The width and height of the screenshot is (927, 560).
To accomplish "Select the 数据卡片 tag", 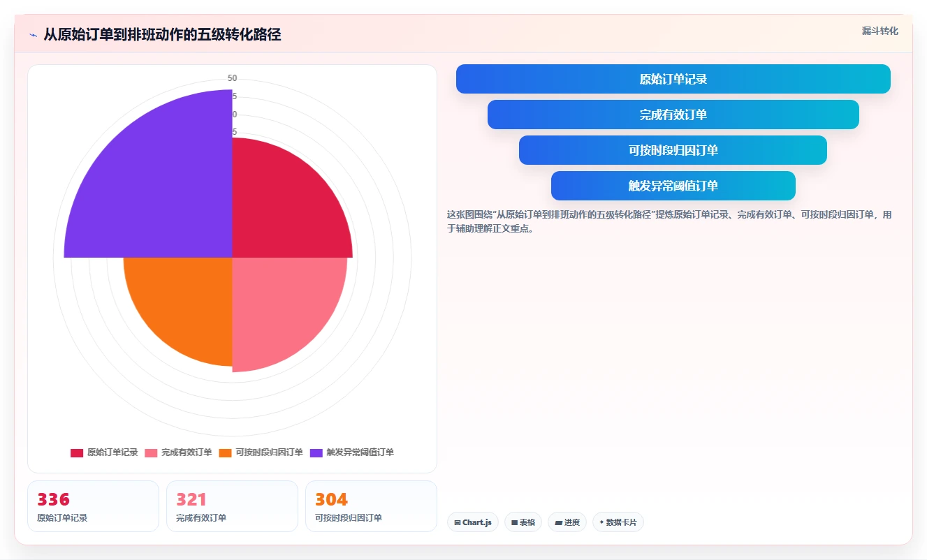I will [618, 522].
